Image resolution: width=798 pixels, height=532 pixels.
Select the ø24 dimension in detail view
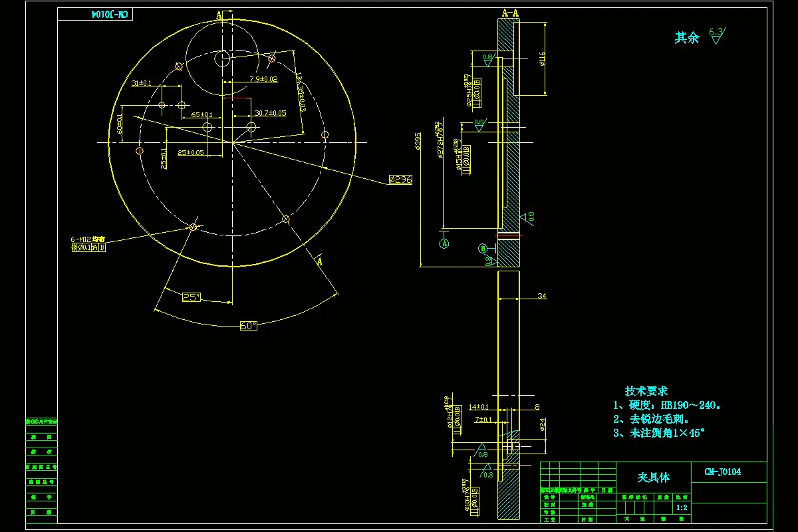click(543, 424)
